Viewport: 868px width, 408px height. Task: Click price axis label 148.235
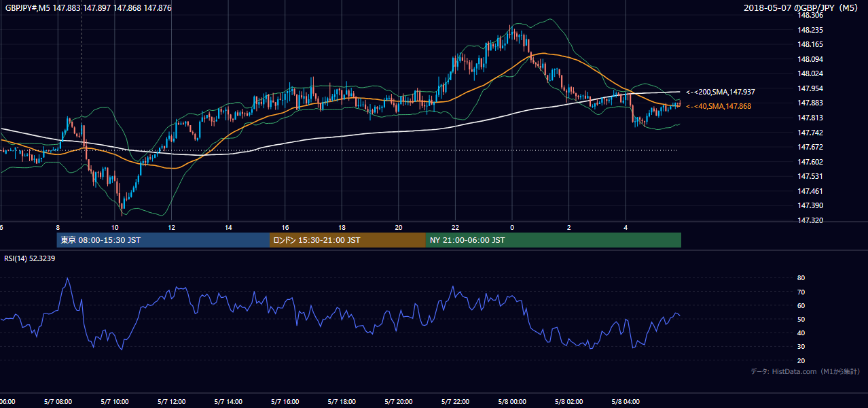tap(810, 30)
